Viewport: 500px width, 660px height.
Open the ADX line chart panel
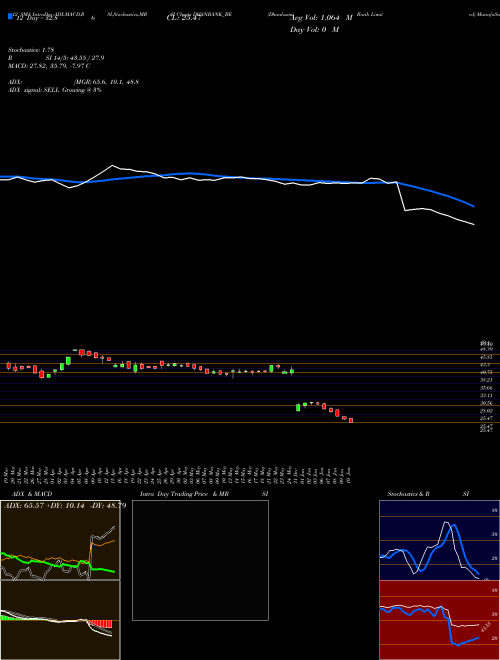60,540
